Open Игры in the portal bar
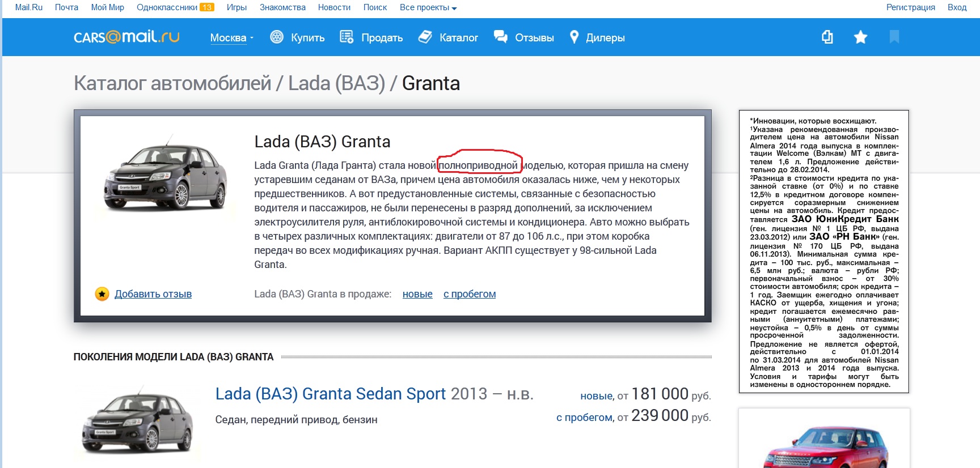The width and height of the screenshot is (980, 468). pyautogui.click(x=236, y=7)
